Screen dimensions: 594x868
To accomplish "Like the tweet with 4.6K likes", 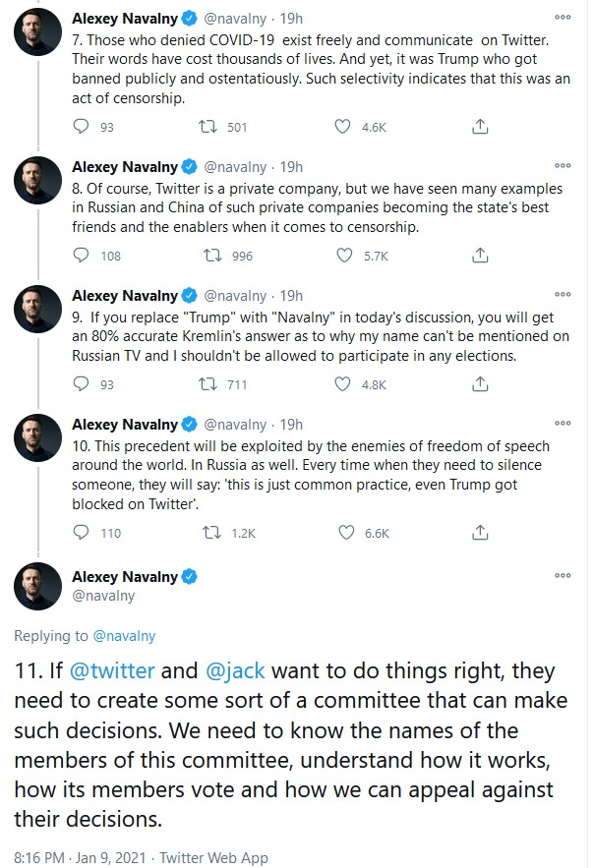I will 343,127.
